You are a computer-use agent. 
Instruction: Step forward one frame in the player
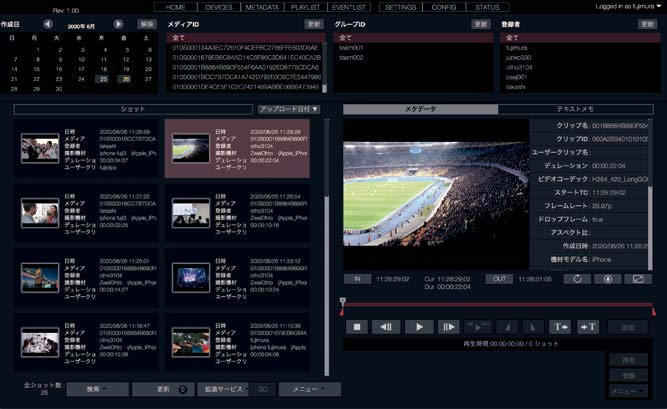tap(449, 327)
